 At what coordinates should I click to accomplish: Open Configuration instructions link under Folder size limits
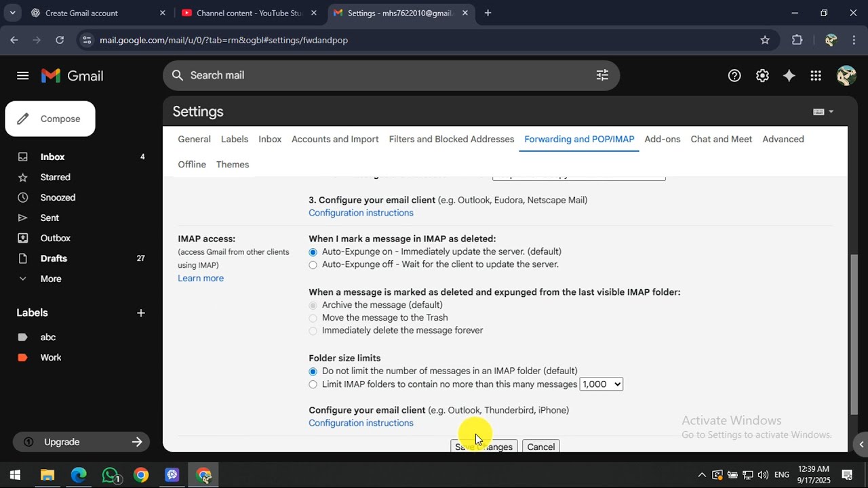[361, 423]
